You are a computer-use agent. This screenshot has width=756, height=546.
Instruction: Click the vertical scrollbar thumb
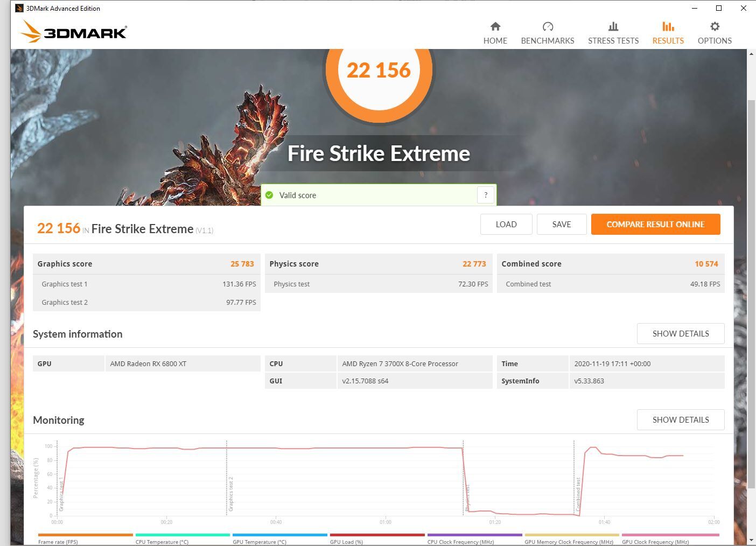point(751,294)
